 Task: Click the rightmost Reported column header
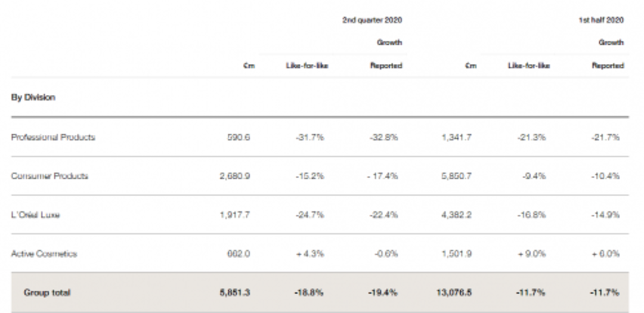tap(607, 66)
